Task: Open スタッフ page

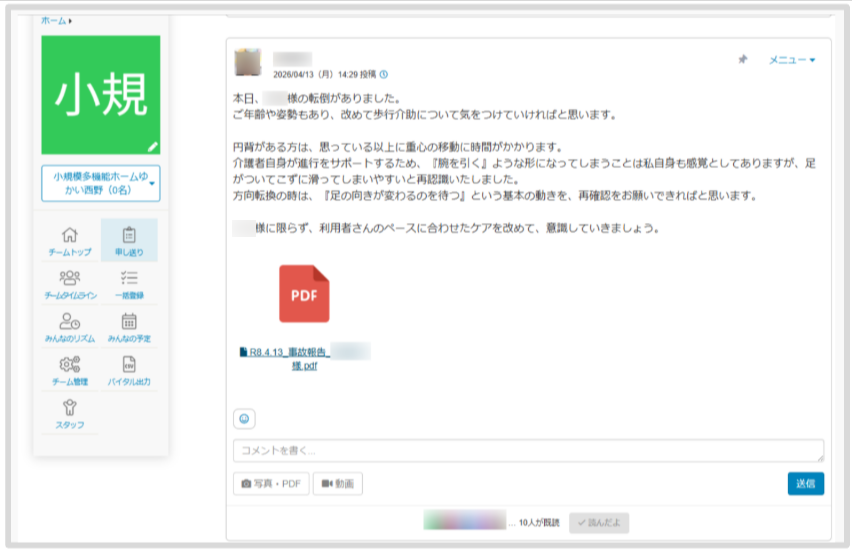Action: click(70, 415)
